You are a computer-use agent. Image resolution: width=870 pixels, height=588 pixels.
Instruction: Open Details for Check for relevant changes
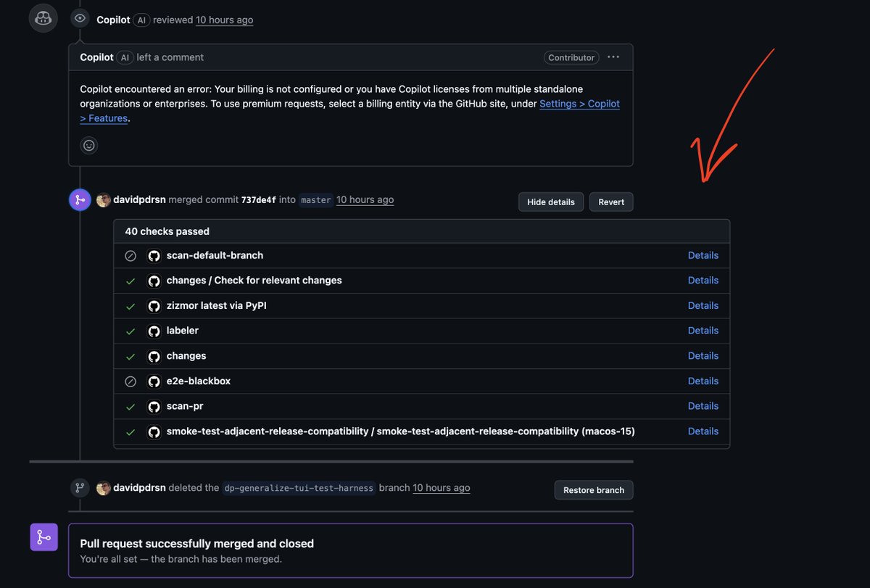(703, 281)
